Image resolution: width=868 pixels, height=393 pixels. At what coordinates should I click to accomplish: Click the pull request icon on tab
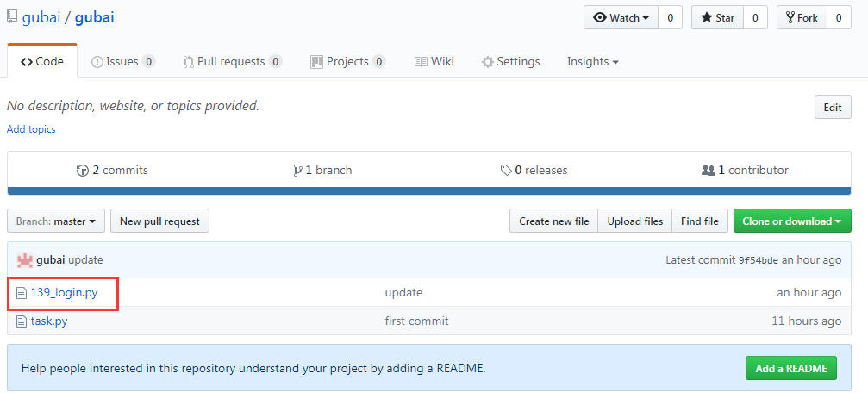tap(188, 62)
